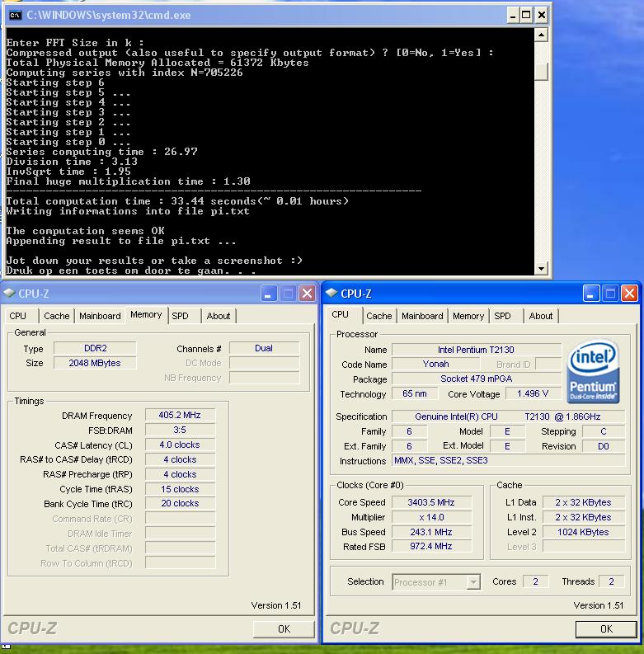Click the Stepping value C
644x654 pixels.
pyautogui.click(x=603, y=431)
